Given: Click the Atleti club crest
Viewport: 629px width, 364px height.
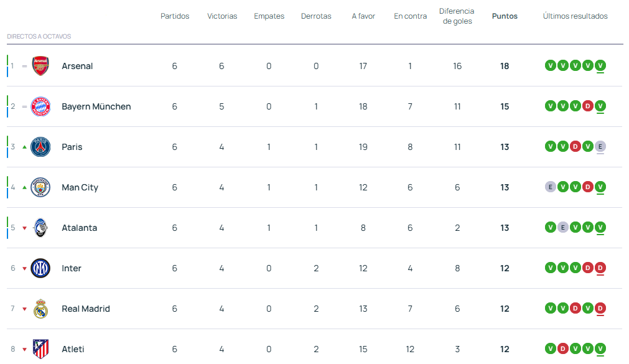Looking at the screenshot, I should click(40, 349).
